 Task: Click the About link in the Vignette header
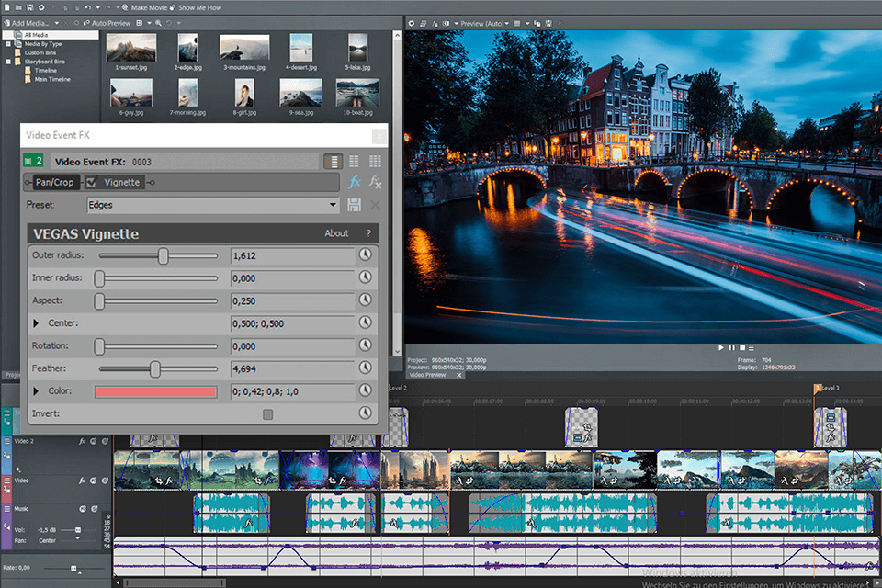pos(336,233)
